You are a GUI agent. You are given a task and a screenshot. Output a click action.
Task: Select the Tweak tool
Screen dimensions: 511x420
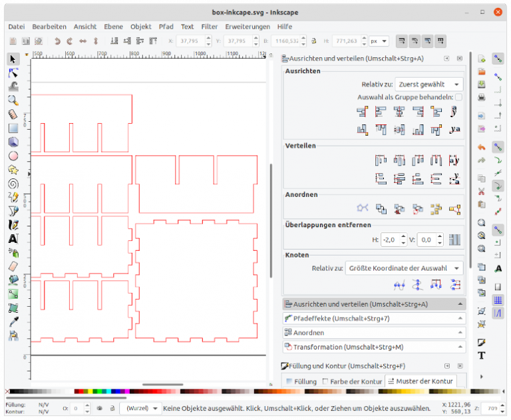pyautogui.click(x=13, y=87)
